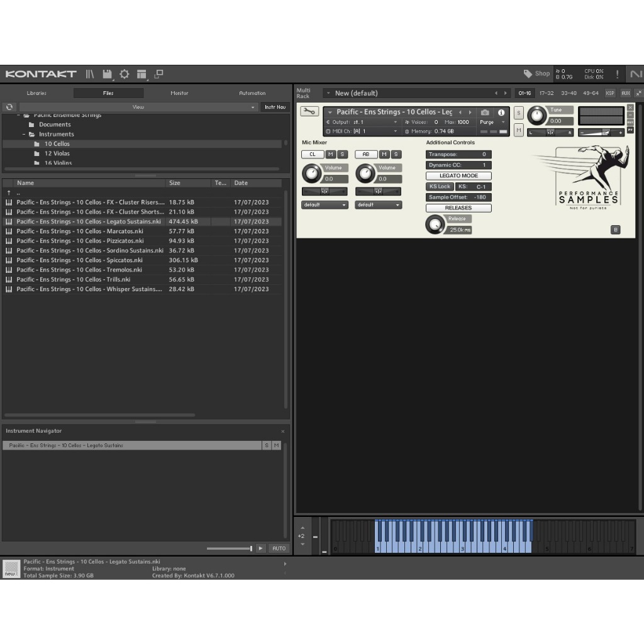Screen dimensions: 644x644
Task: Adjust the instrument pan slider L-R
Action: tap(550, 132)
